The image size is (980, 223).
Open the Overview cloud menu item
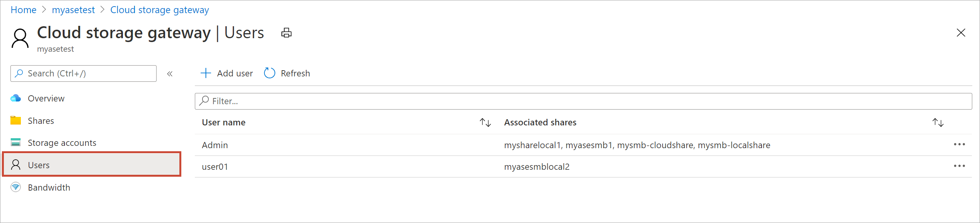[16, 98]
